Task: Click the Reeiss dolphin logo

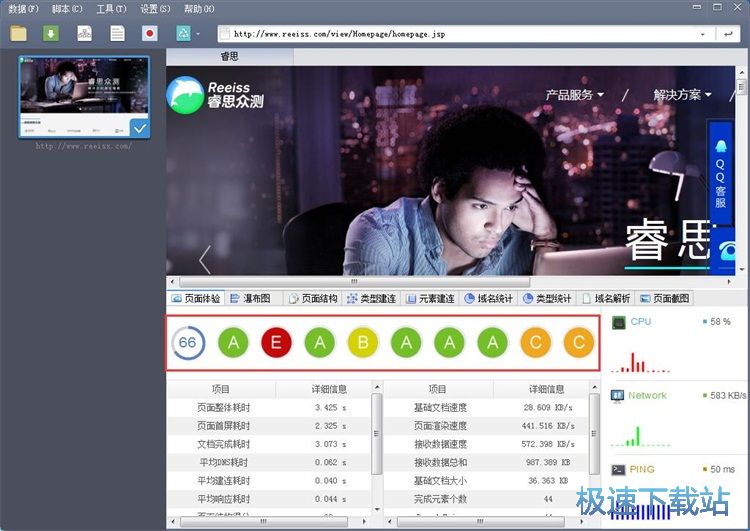Action: pyautogui.click(x=185, y=95)
